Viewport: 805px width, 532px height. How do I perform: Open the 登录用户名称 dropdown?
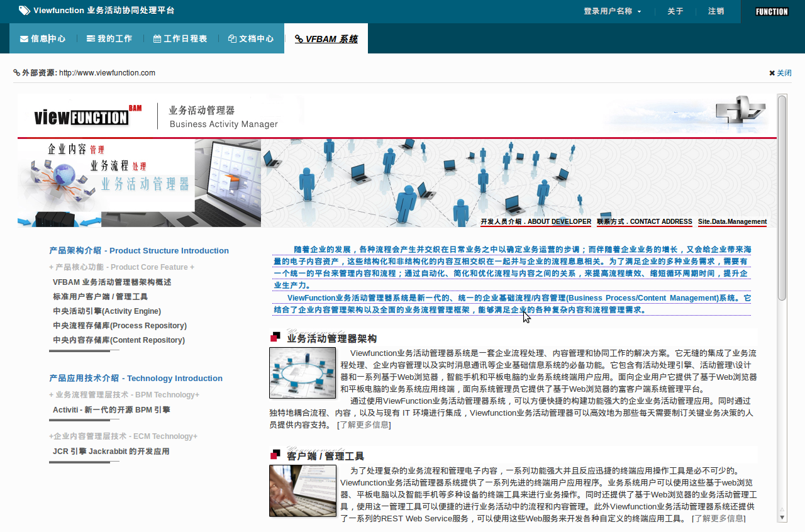click(x=612, y=11)
